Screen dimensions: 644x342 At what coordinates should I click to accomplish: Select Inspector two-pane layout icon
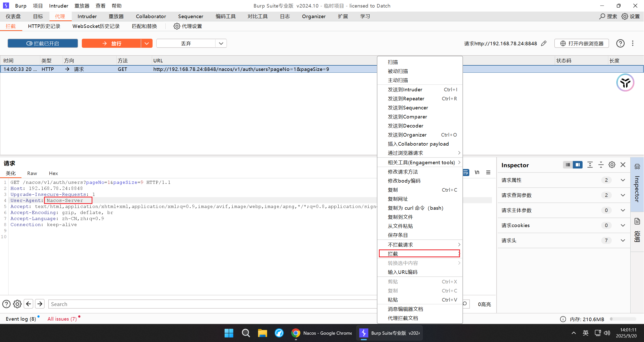pyautogui.click(x=578, y=165)
